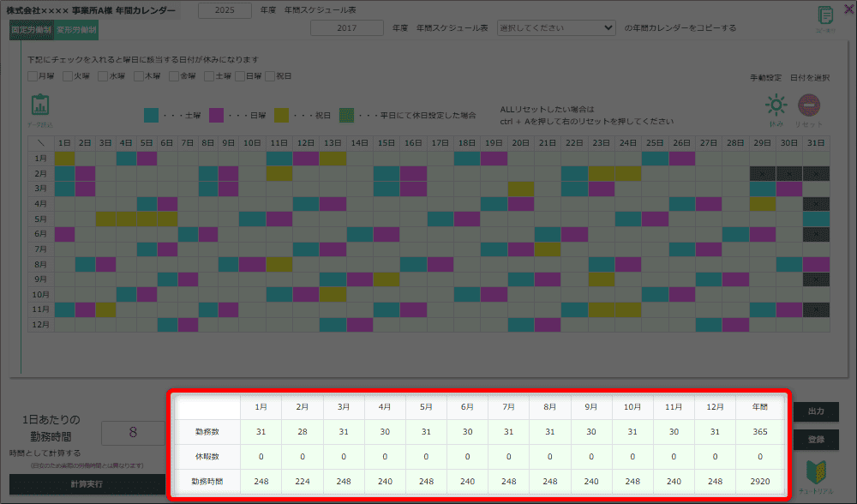Click the teal 土曜 legend swatch
The image size is (857, 504).
(152, 116)
